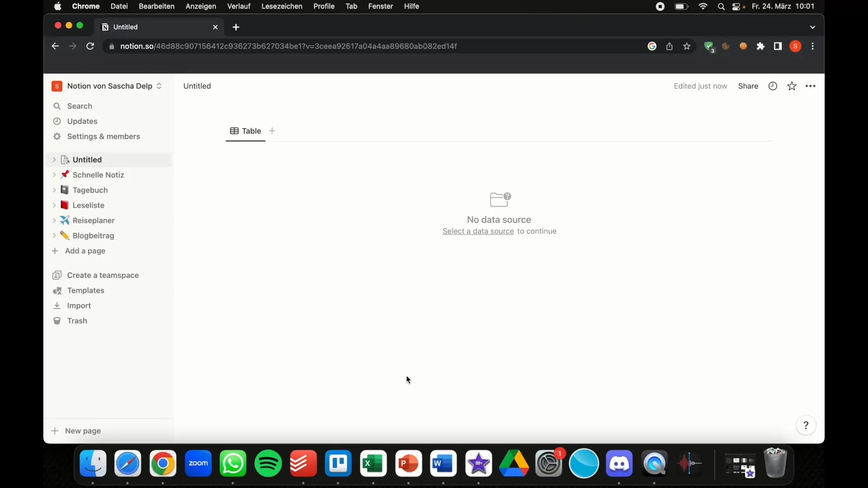Screen dimensions: 868x488
Task: Expand the Reiseplaner page tree
Action: (54, 220)
